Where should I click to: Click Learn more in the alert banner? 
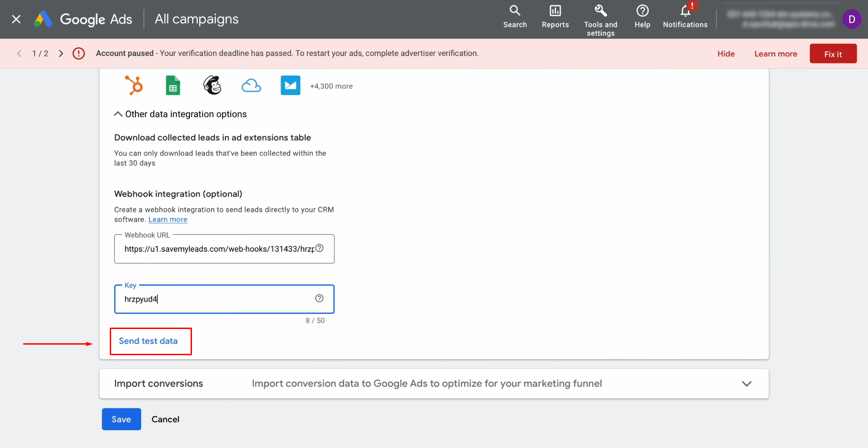point(775,54)
